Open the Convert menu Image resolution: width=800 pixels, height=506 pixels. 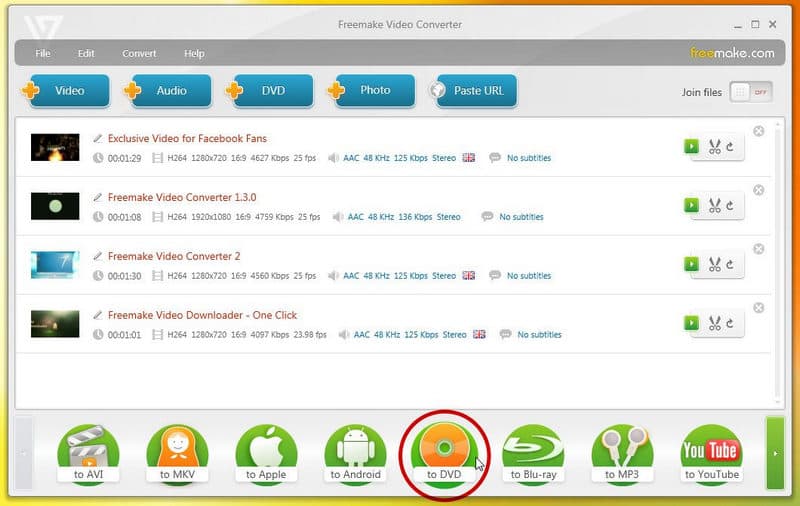click(x=139, y=53)
